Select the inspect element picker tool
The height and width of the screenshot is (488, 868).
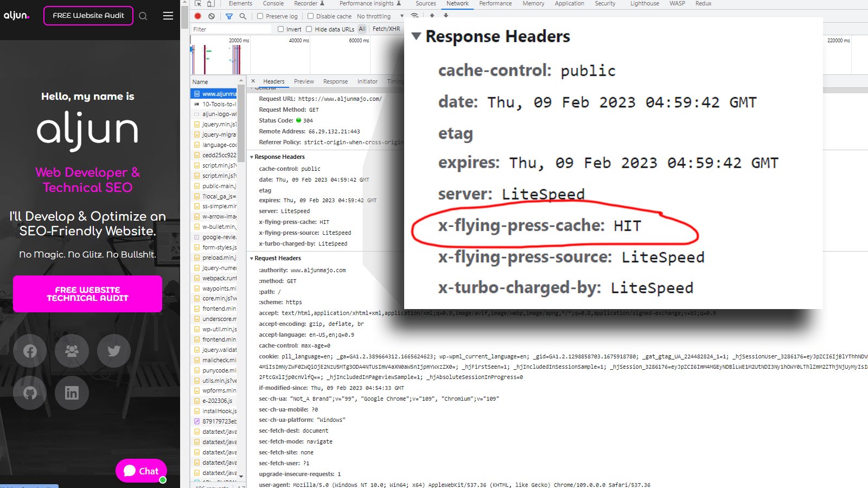[x=198, y=3]
